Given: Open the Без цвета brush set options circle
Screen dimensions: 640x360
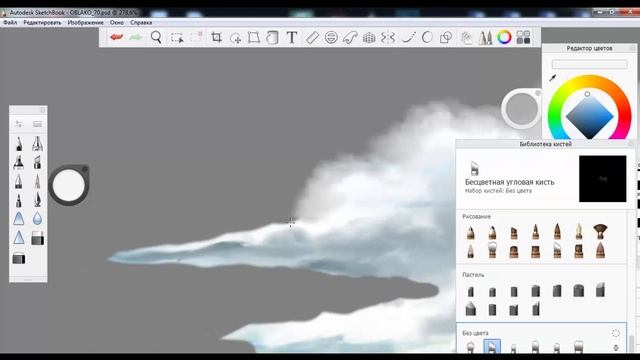Looking at the screenshot, I should 616,333.
